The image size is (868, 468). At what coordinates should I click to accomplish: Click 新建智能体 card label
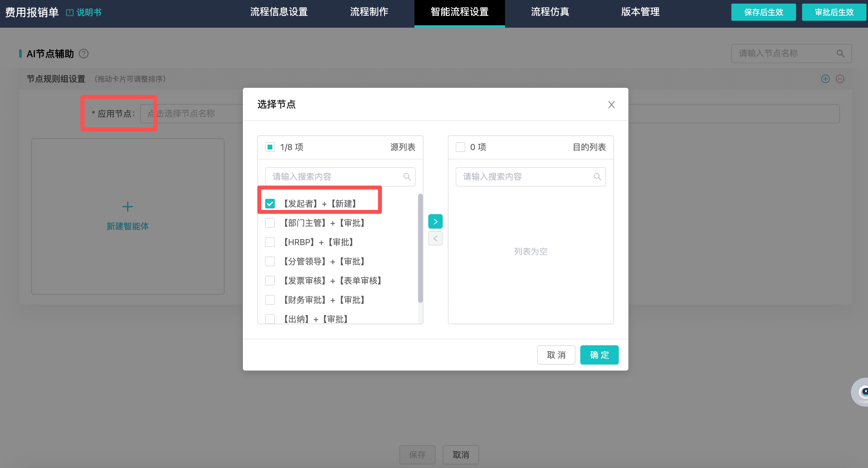(x=127, y=226)
